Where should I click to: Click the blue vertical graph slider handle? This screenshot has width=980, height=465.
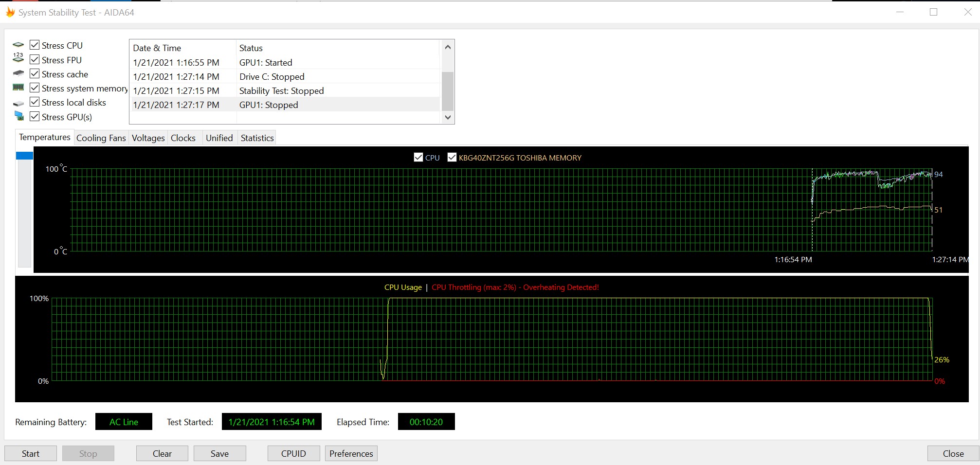[x=24, y=156]
